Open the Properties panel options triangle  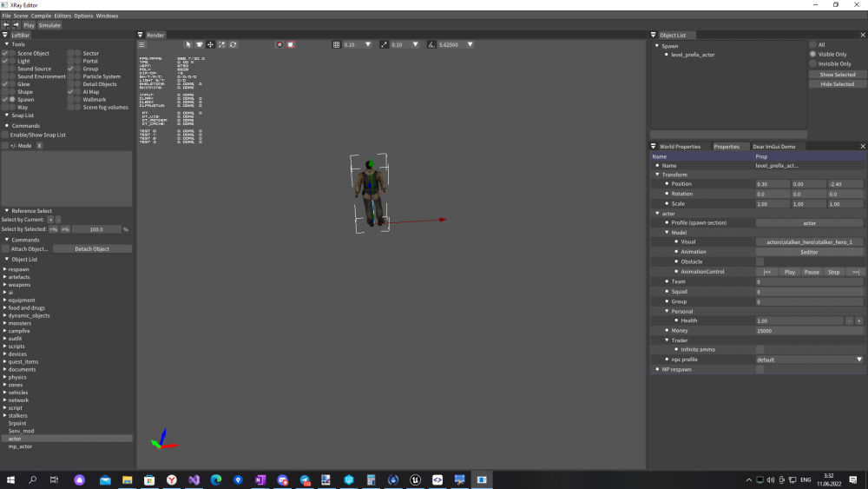click(x=654, y=147)
